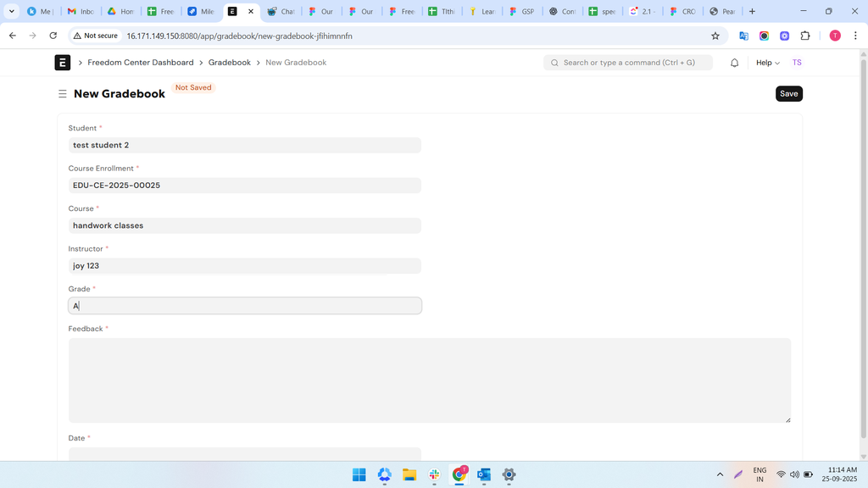Toggle the sidebar hamburger menu

62,94
